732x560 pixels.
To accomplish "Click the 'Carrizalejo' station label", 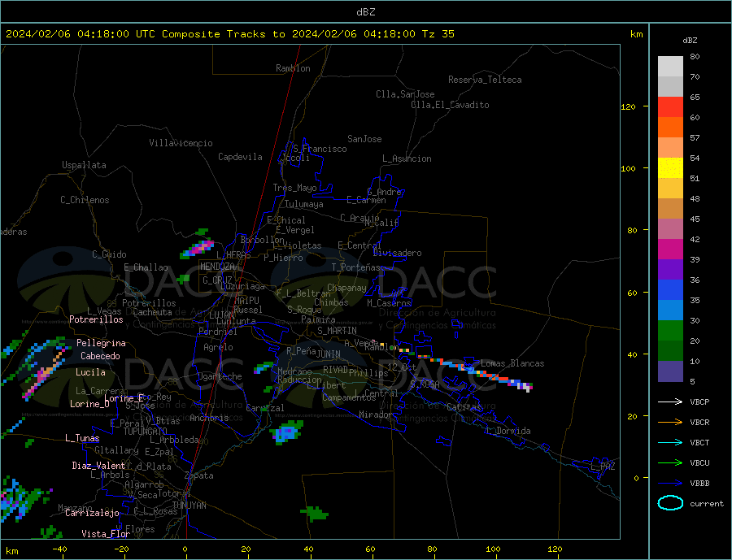I will (x=92, y=514).
